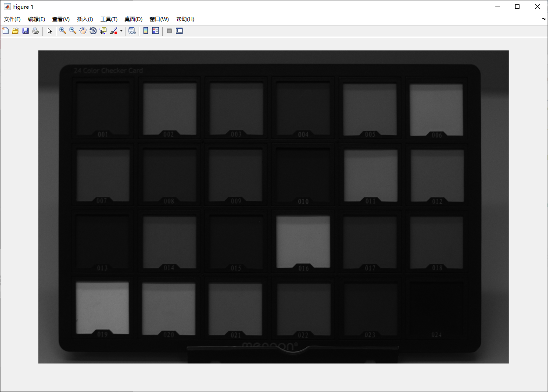Image resolution: width=548 pixels, height=392 pixels.
Task: Click the patch labeled 003
Action: click(x=236, y=109)
